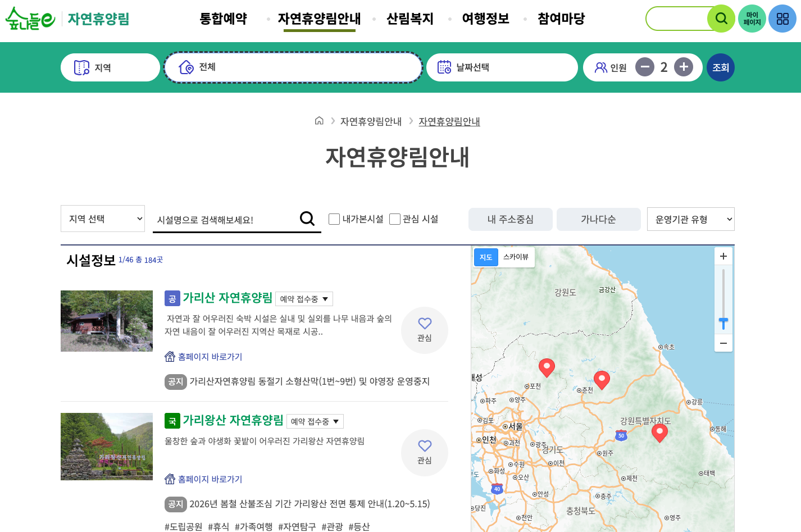
Task: Click the home icon in breadcrumb
Action: tap(319, 121)
